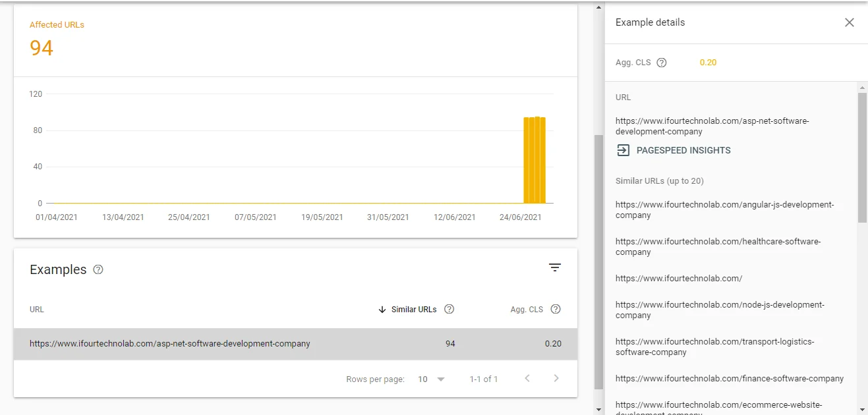This screenshot has height=415, width=868.
Task: Select the asp-net-software-development-company example row
Action: pyautogui.click(x=295, y=344)
